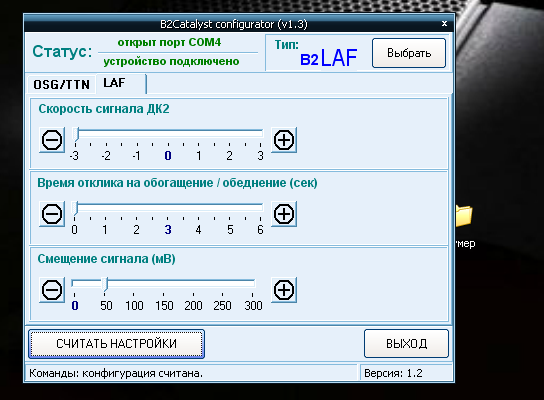Open the desktop folder icon

point(465,216)
